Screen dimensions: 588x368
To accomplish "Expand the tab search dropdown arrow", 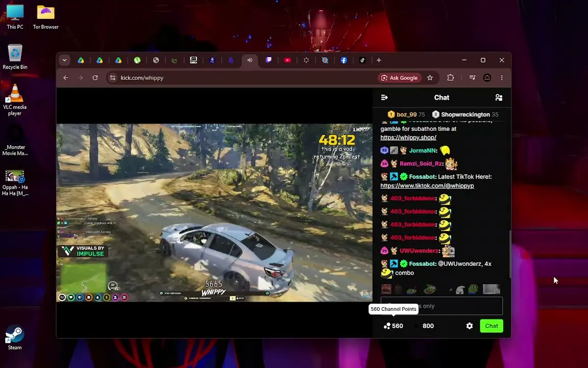I will (x=64, y=60).
